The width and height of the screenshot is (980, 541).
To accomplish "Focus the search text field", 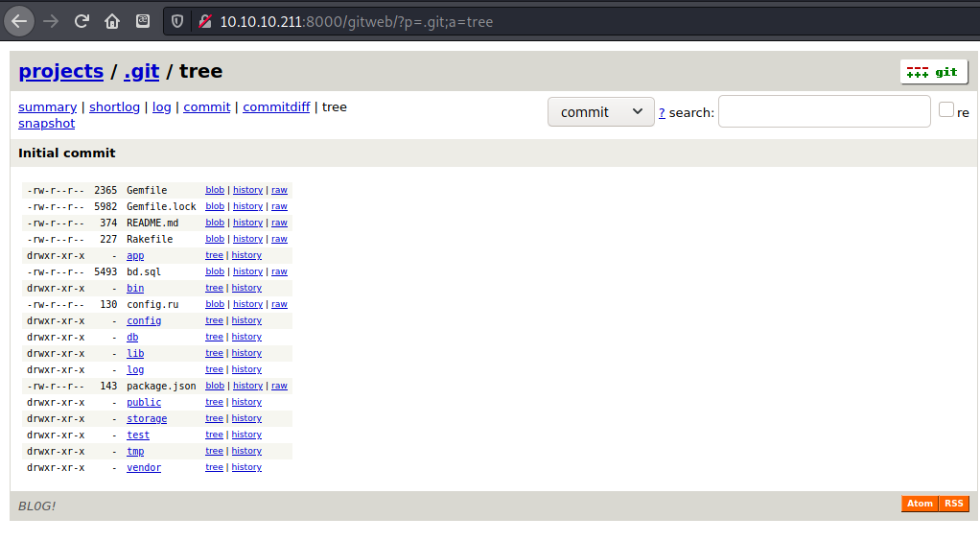I will coord(825,111).
